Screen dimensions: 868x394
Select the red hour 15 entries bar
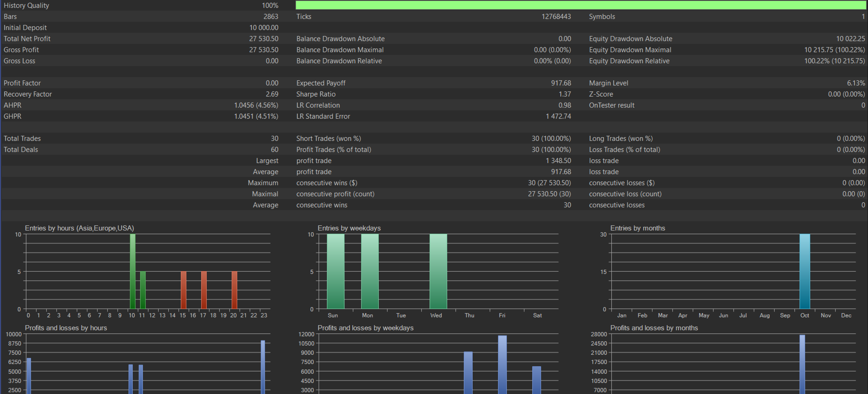tap(184, 290)
